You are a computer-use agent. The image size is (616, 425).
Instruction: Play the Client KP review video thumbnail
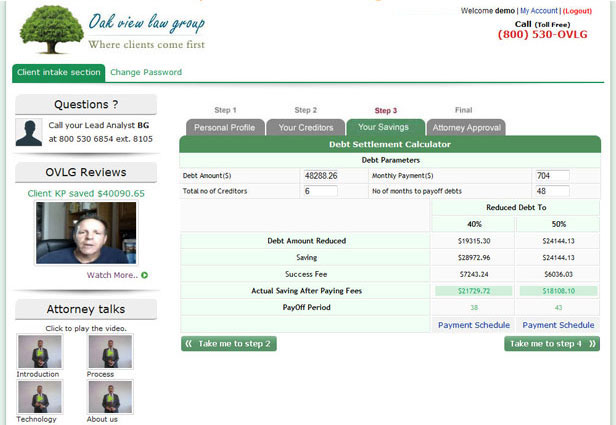[86, 233]
